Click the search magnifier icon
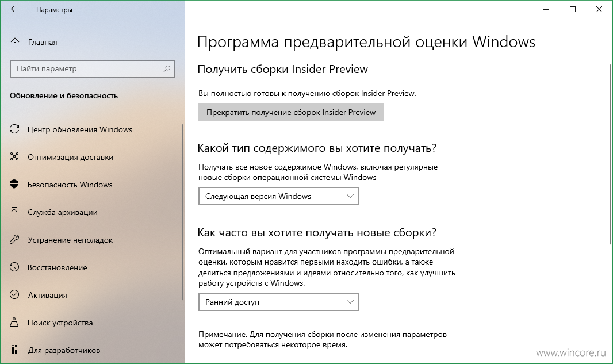613x364 pixels. pos(167,69)
